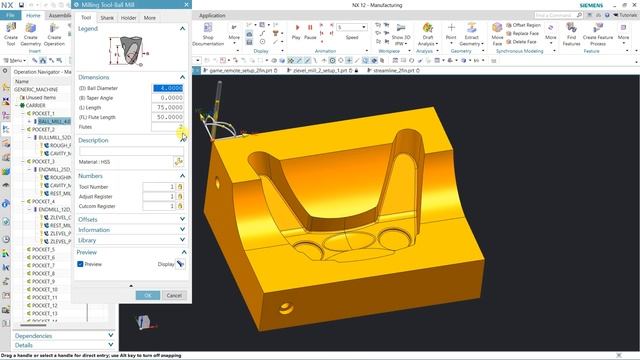Click the Cancel button
Viewport: 640px width, 360px height.
coord(174,295)
